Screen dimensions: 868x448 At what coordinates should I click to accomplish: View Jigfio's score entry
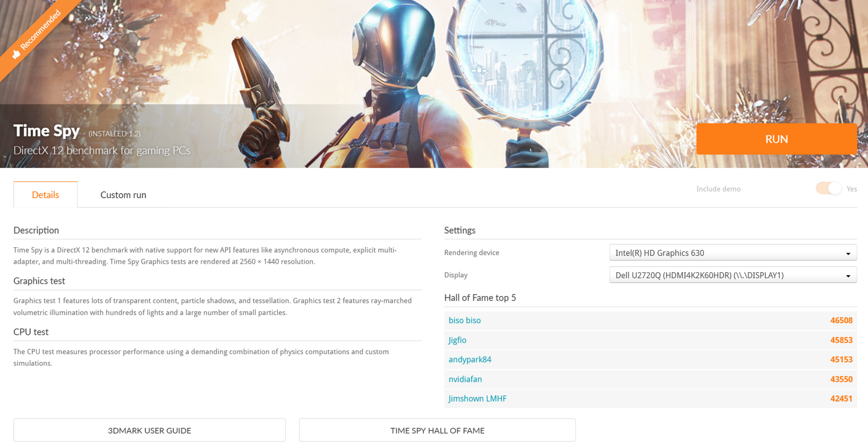457,340
